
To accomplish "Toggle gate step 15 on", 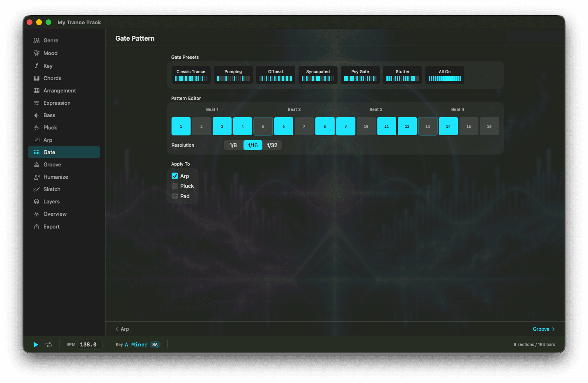I will [469, 126].
